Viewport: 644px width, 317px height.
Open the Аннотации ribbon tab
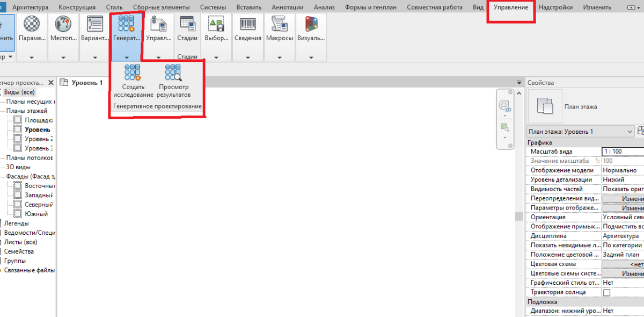tap(288, 8)
